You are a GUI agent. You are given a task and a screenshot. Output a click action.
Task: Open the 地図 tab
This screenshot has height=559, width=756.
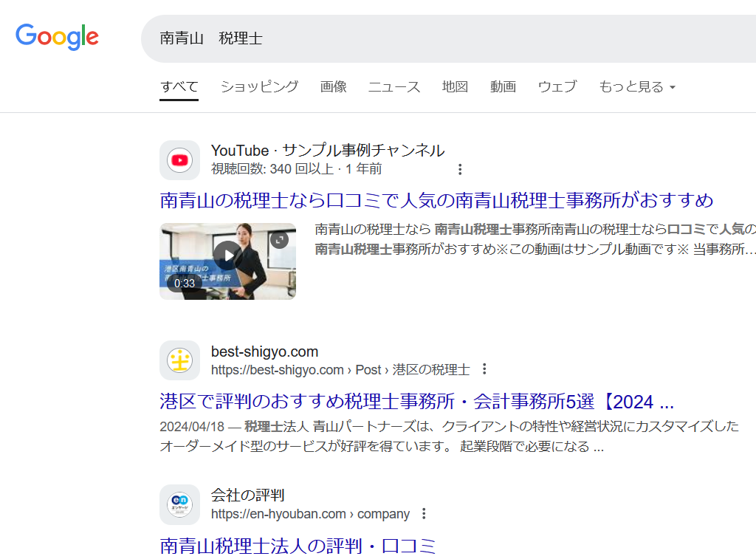pyautogui.click(x=455, y=87)
